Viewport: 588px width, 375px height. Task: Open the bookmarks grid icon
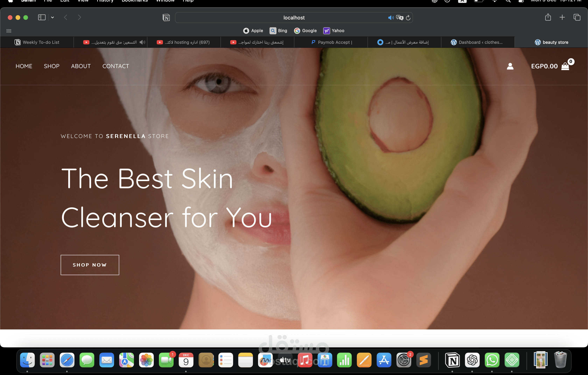tap(9, 31)
